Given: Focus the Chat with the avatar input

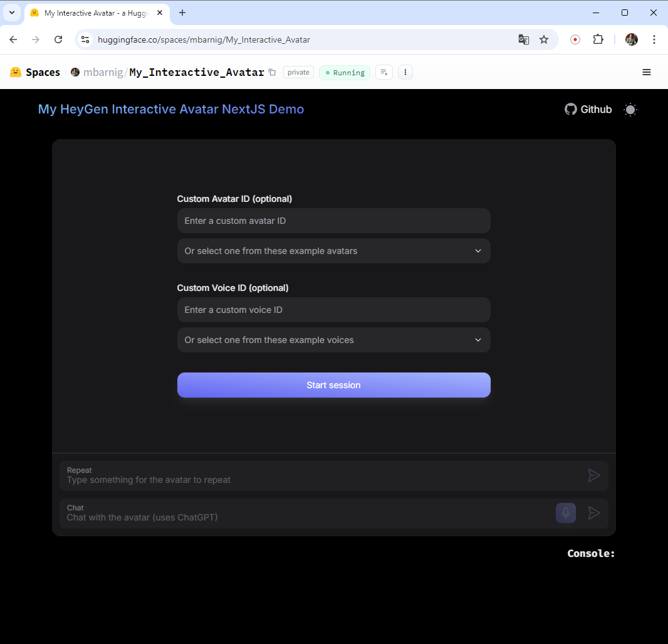Looking at the screenshot, I should [306, 513].
